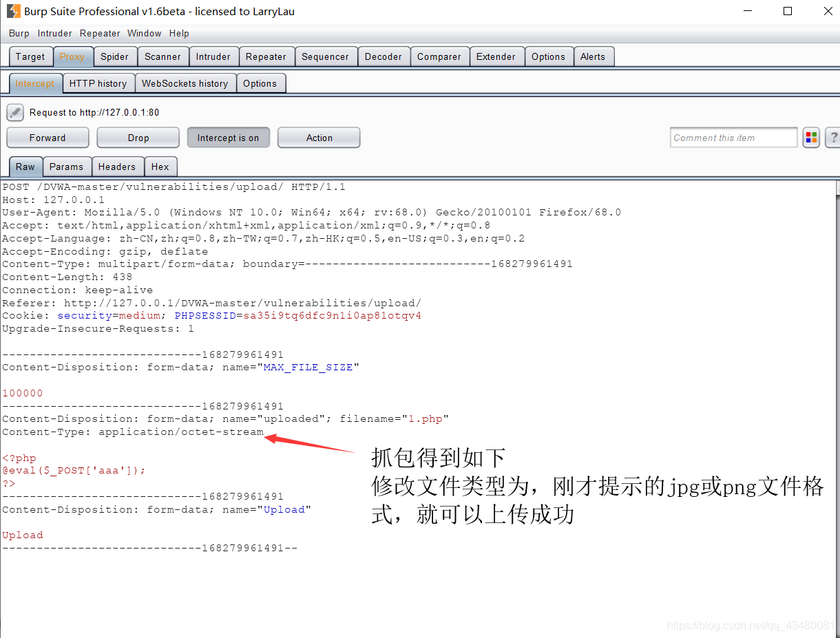Click the User-Agent header line
The image size is (840, 638).
[x=311, y=212]
